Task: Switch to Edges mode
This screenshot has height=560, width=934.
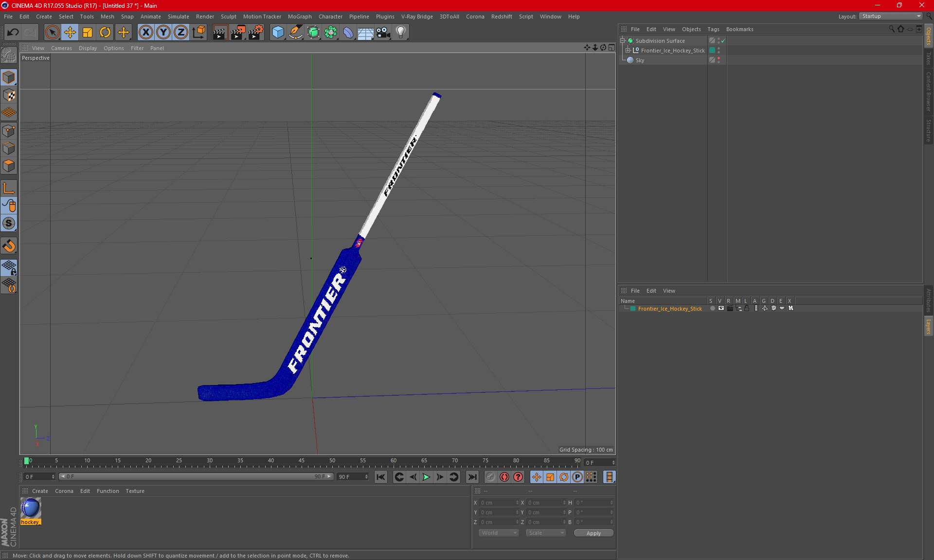Action: 9,148
